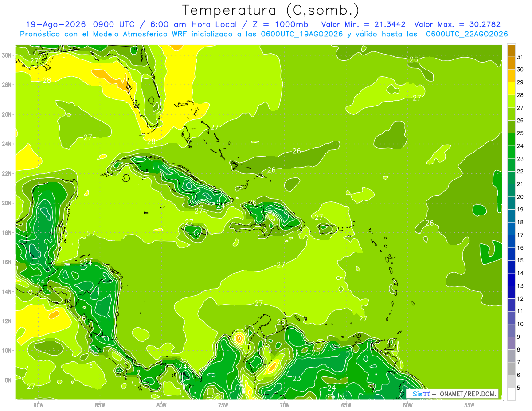The image size is (532, 411).
Task: Click the 12N latitude axis label
Action: click(8, 321)
